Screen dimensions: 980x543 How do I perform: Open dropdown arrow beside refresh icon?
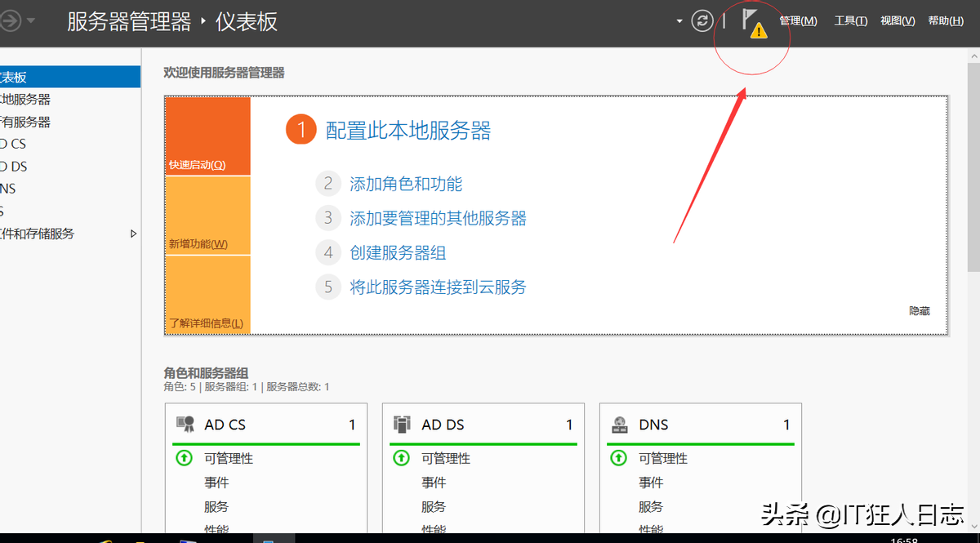point(679,21)
